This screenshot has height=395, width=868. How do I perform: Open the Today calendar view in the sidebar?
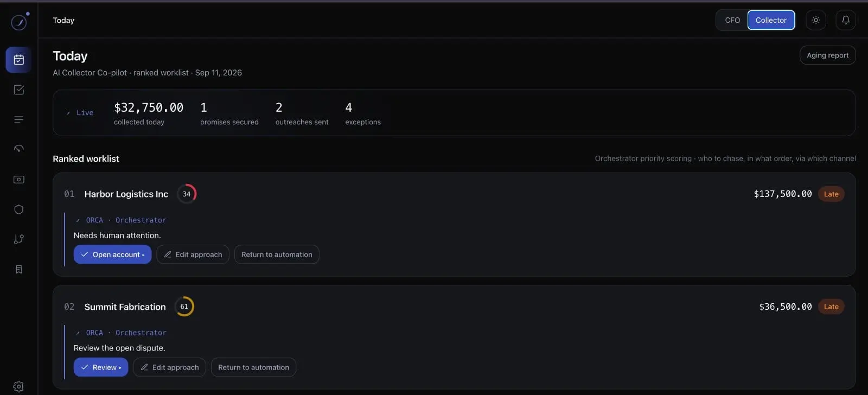pos(18,60)
